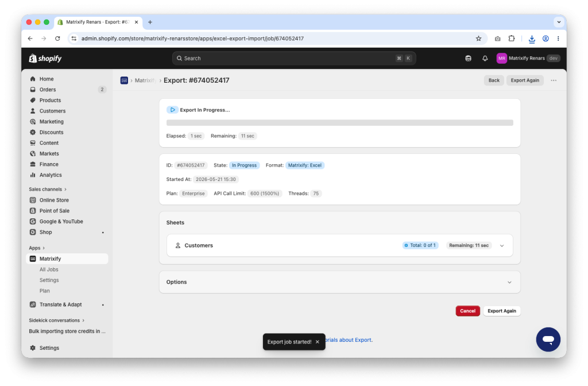
Task: Click the Online Store icon
Action: [x=33, y=200]
